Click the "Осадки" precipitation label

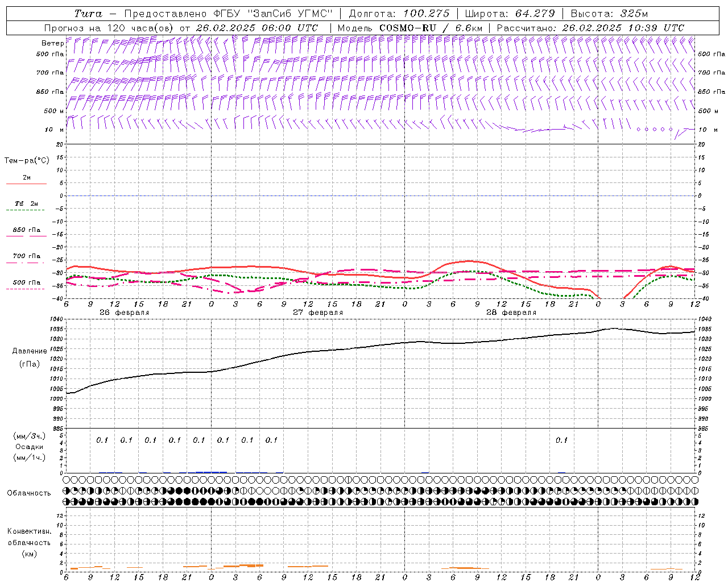coord(30,447)
